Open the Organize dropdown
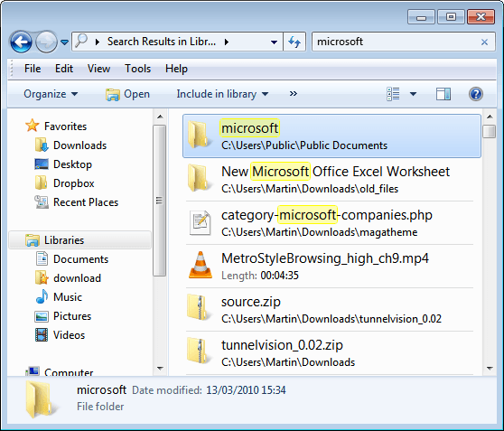This screenshot has width=504, height=431. [x=51, y=94]
